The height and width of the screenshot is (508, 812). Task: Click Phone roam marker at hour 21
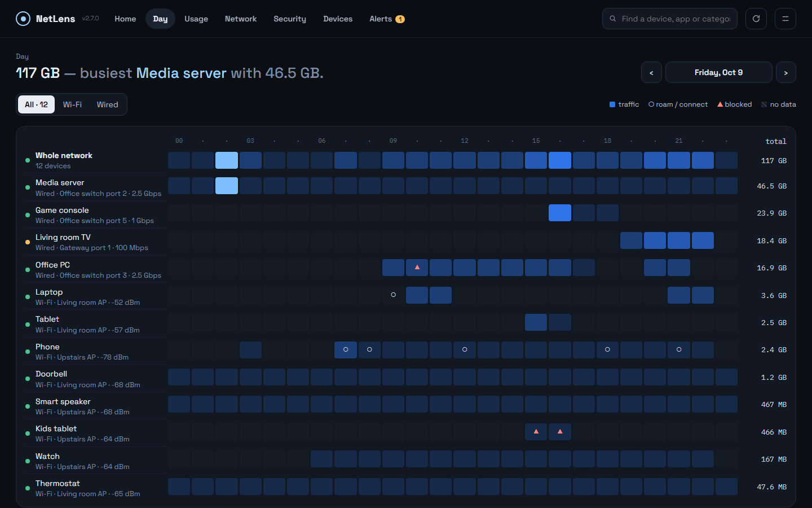(x=679, y=349)
